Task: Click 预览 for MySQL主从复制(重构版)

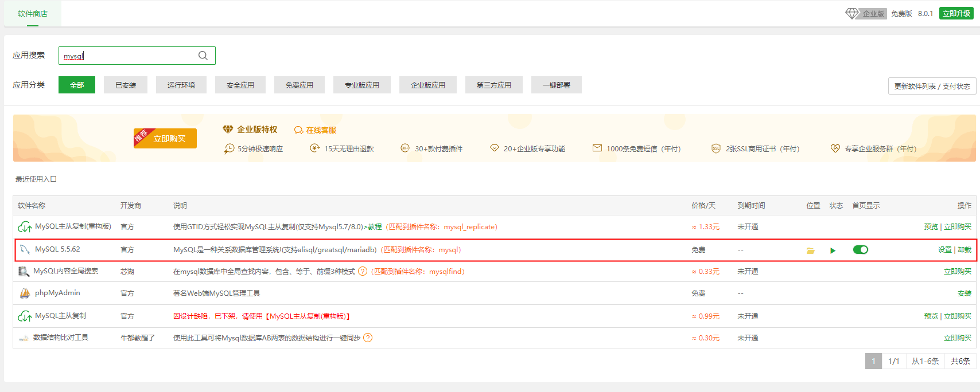Action: click(931, 227)
